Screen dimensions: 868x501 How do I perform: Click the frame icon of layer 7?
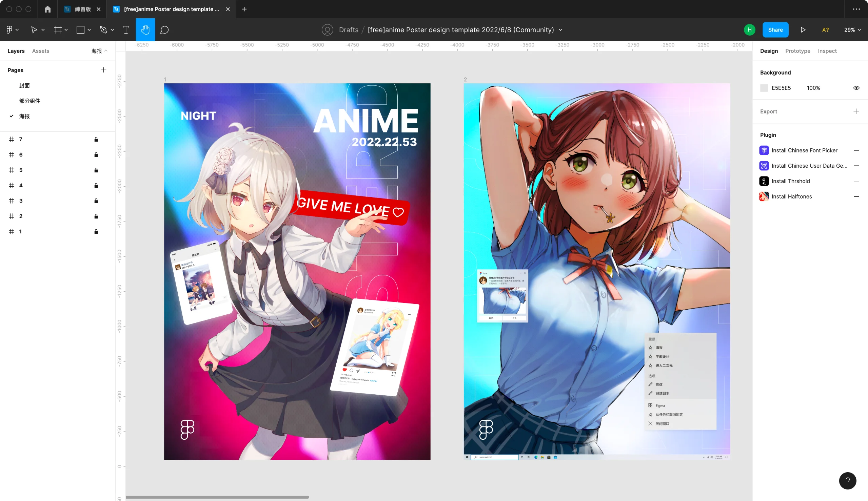click(12, 139)
